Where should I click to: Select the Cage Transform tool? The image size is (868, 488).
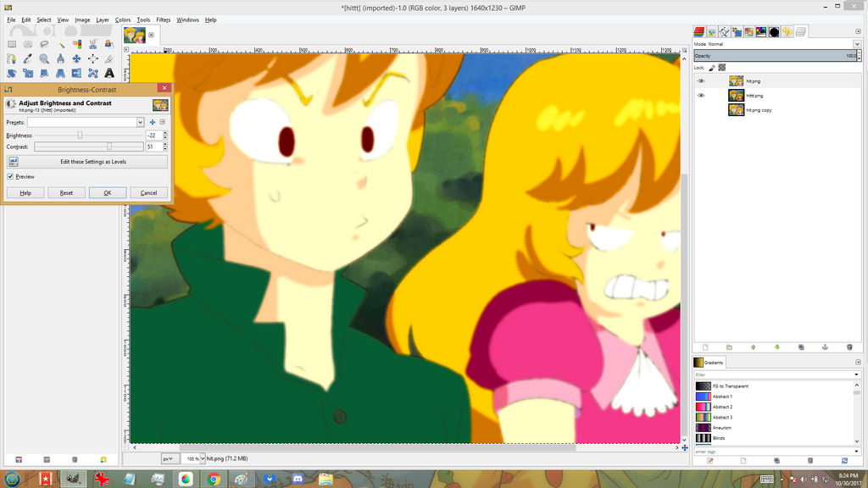(93, 73)
